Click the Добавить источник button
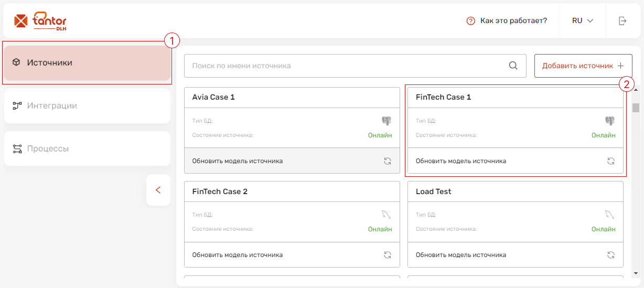The image size is (644, 288). (x=583, y=66)
